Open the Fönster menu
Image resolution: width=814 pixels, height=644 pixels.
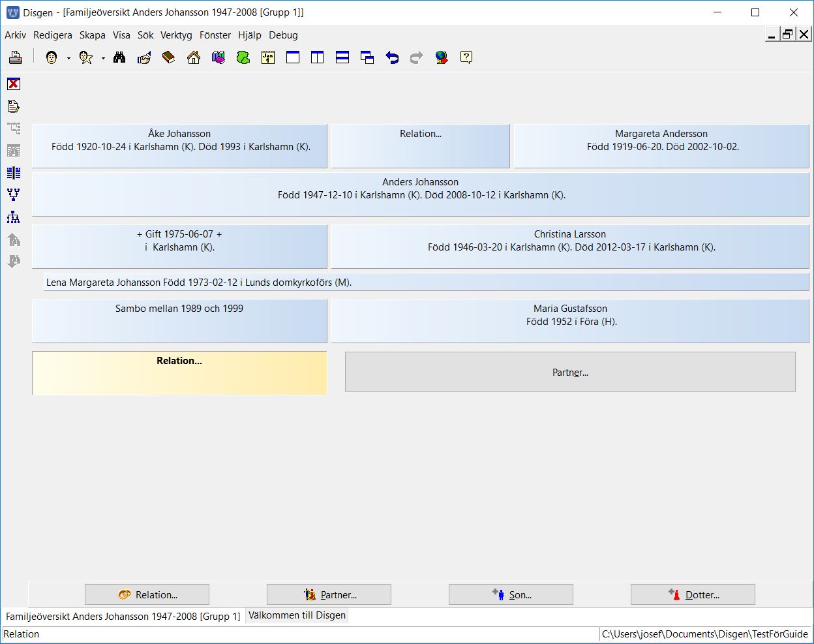[x=215, y=35]
